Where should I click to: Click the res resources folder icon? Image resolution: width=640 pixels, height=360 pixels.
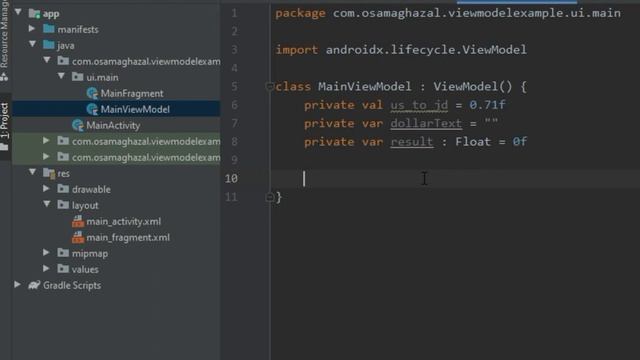pyautogui.click(x=49, y=173)
